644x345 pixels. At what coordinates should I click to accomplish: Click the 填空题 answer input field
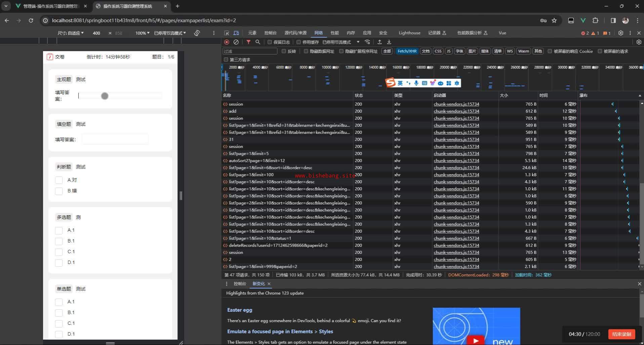pos(115,139)
